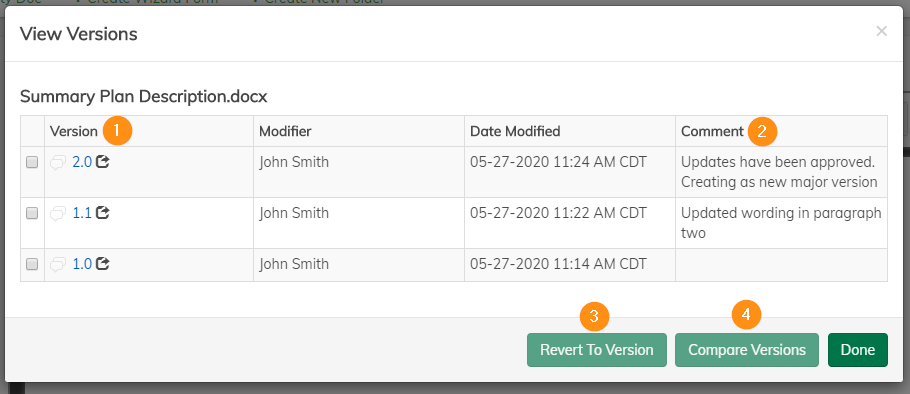Screen dimensions: 910x394
Task: Open version 1.1 link
Action: (x=82, y=214)
